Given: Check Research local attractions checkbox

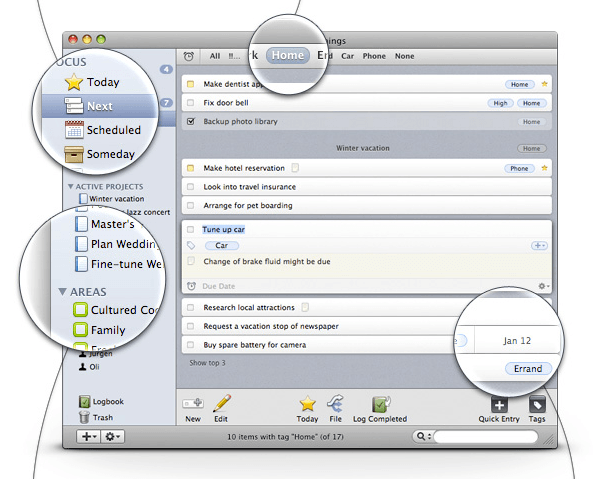Looking at the screenshot, I should tap(190, 307).
